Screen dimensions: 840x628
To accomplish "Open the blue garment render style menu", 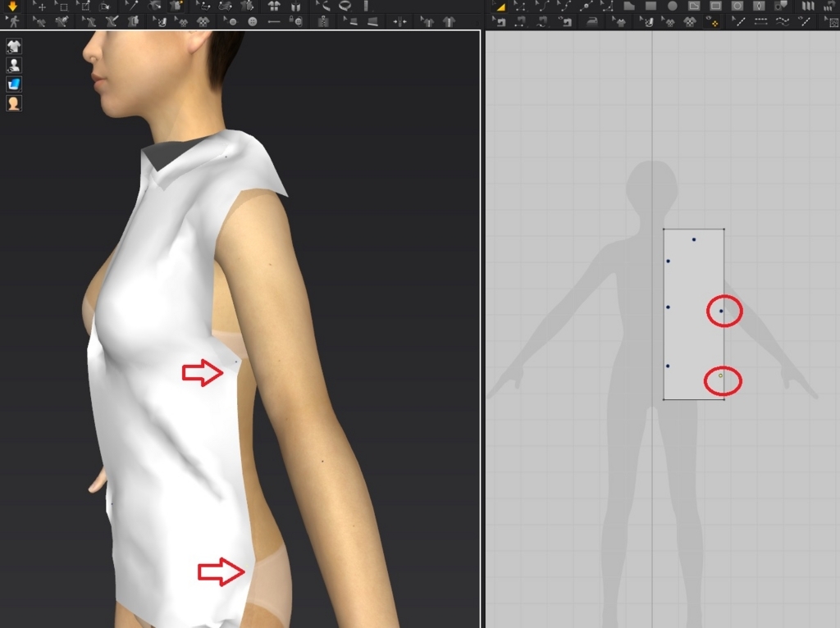I will [13, 84].
